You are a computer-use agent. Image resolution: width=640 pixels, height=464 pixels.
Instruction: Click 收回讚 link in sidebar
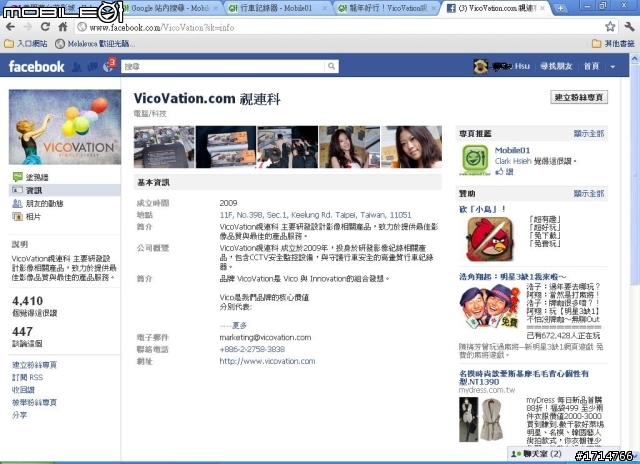click(23, 390)
